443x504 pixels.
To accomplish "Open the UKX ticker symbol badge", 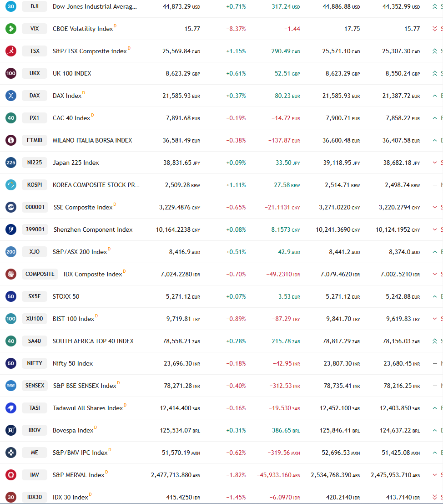I will (35, 73).
